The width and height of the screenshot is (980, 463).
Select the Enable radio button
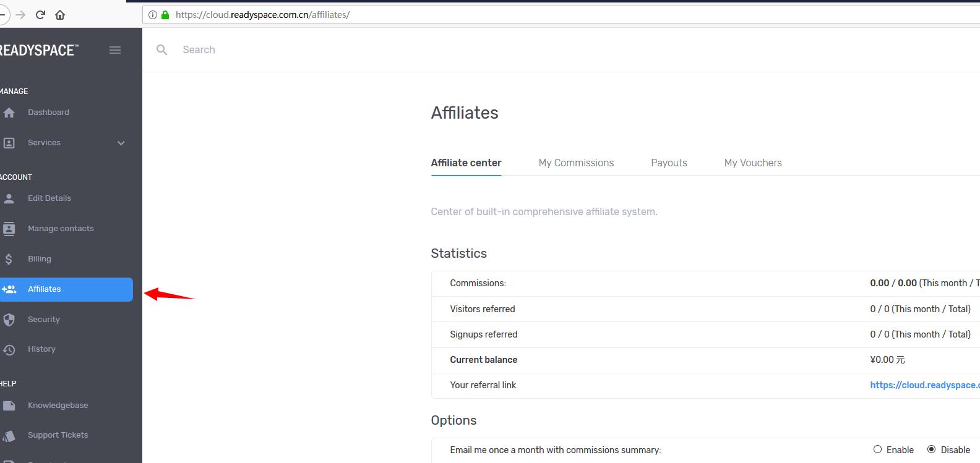(877, 449)
